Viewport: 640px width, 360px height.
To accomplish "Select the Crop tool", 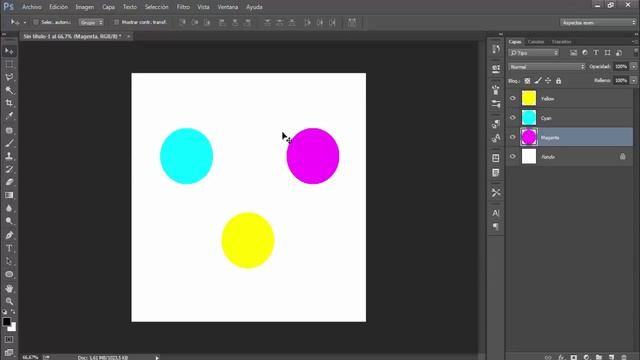I will [x=9, y=103].
